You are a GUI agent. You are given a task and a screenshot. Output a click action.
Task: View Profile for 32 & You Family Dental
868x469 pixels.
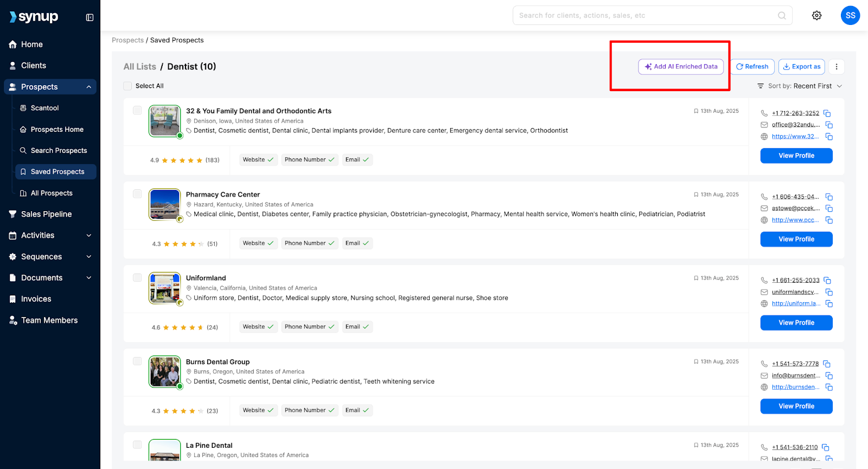click(796, 156)
